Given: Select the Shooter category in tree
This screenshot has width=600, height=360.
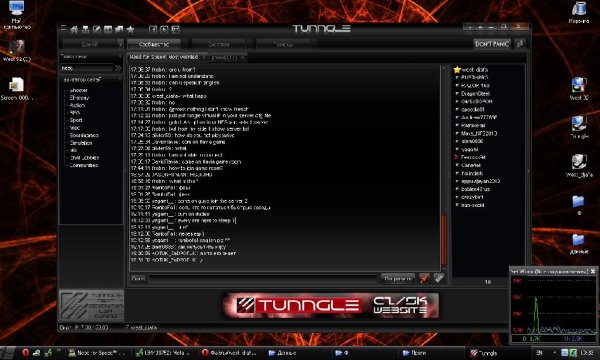Looking at the screenshot, I should click(79, 90).
